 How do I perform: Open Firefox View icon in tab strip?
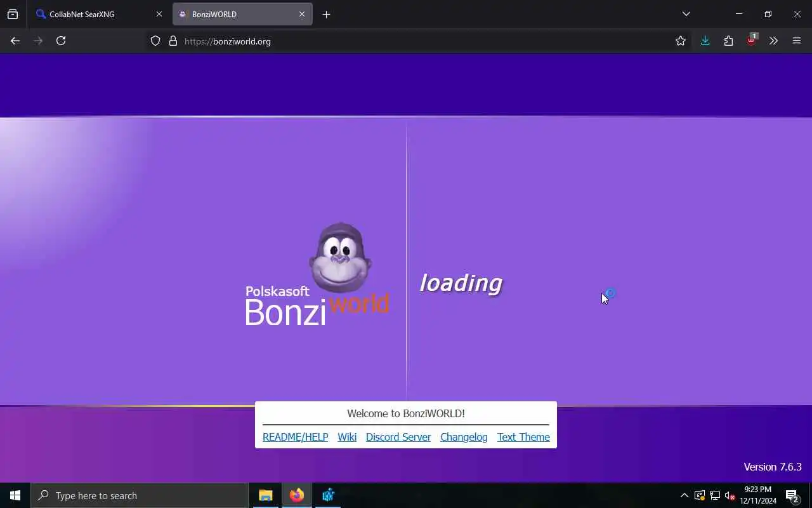(13, 14)
